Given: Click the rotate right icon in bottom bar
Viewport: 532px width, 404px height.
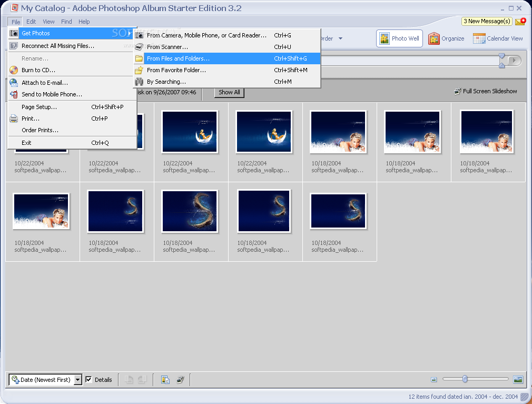Looking at the screenshot, I should 142,380.
